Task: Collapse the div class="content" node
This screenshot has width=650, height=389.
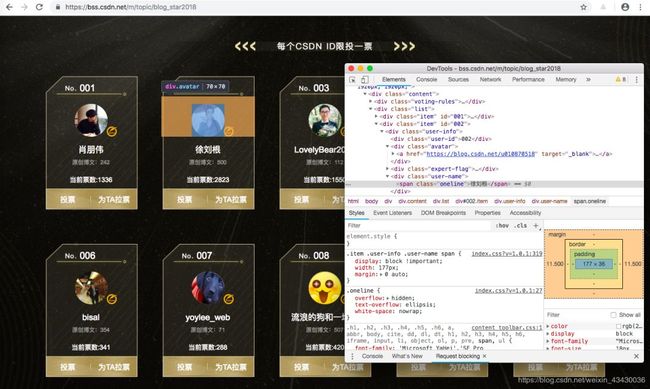Action: pyautogui.click(x=365, y=94)
